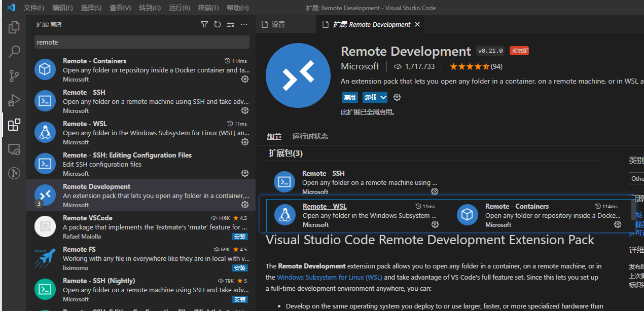Click the Microsoft publisher name link

point(360,66)
